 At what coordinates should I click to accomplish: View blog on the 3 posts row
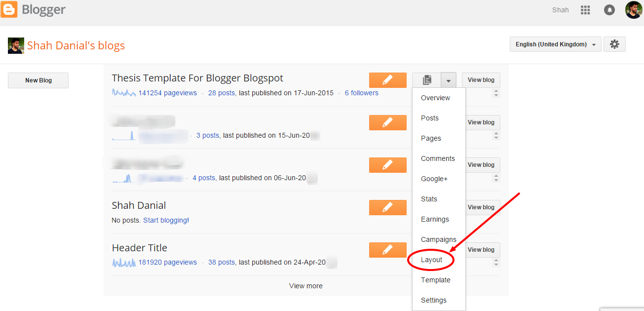tap(481, 122)
